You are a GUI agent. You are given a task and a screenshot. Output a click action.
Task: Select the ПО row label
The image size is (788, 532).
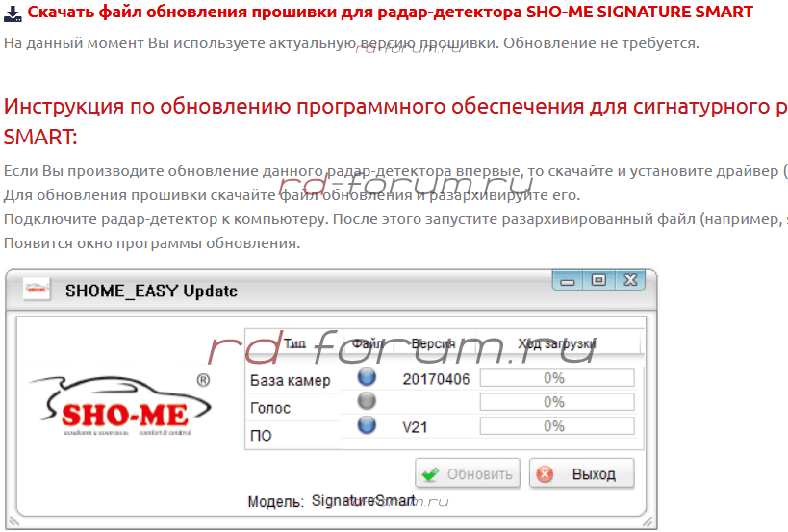[x=261, y=436]
